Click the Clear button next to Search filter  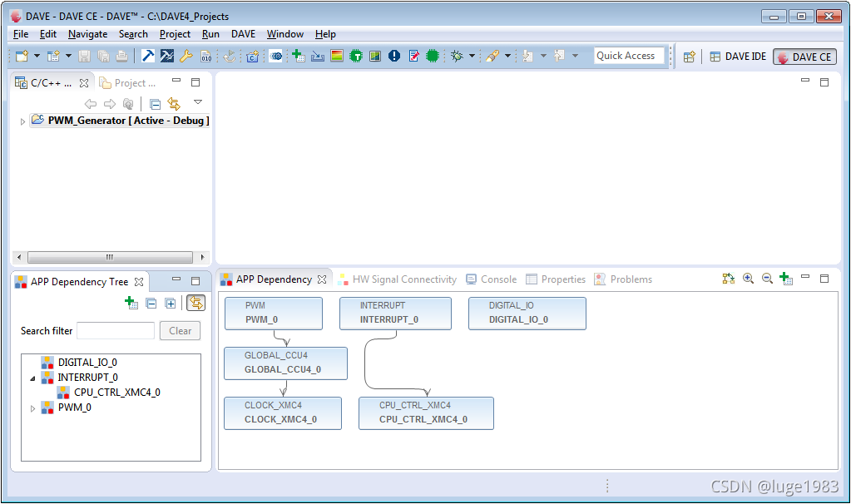click(180, 331)
